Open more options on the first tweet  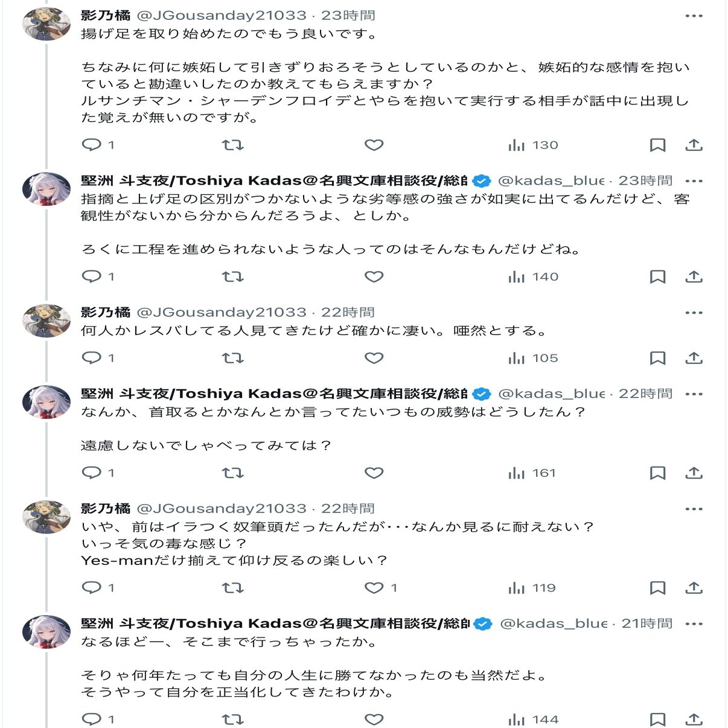694,16
